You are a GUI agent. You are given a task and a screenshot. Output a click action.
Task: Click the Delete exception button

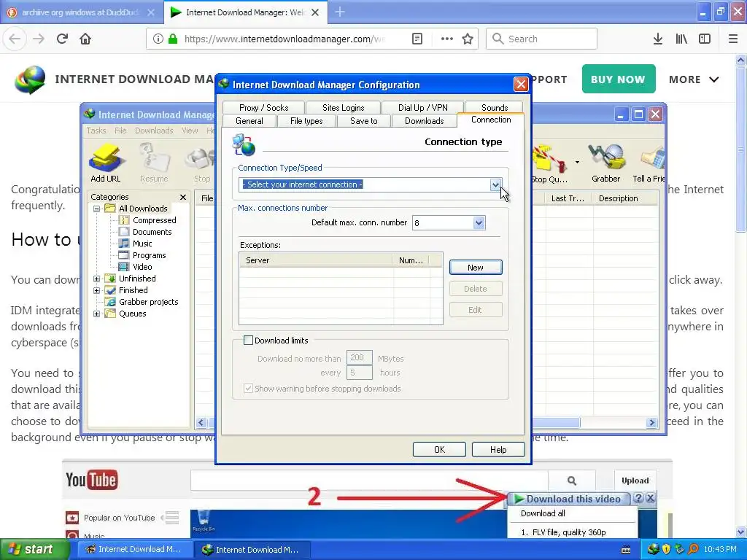(x=476, y=289)
